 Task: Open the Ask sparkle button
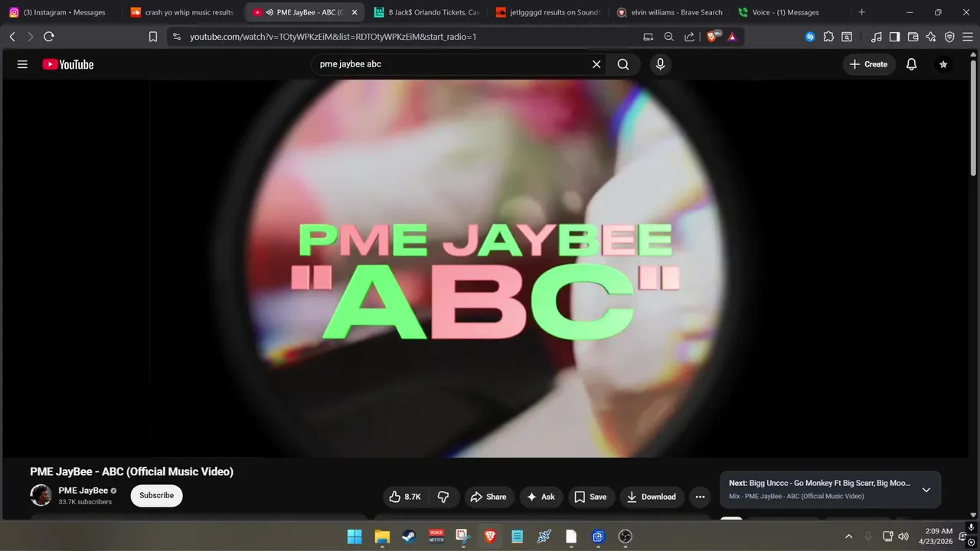[x=541, y=497]
